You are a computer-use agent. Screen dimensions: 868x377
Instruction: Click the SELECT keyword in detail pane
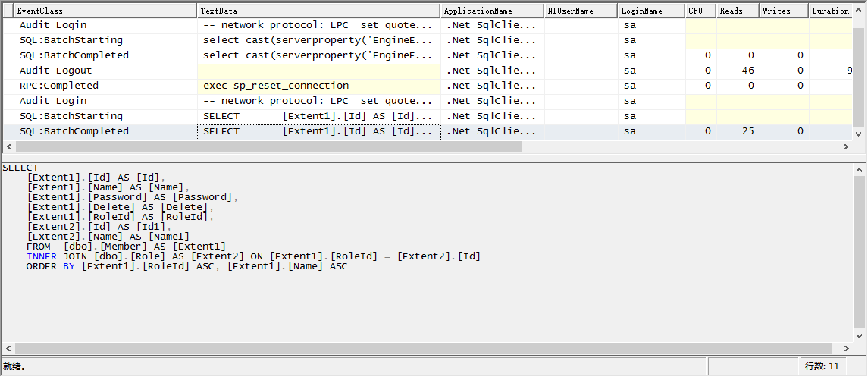point(20,168)
